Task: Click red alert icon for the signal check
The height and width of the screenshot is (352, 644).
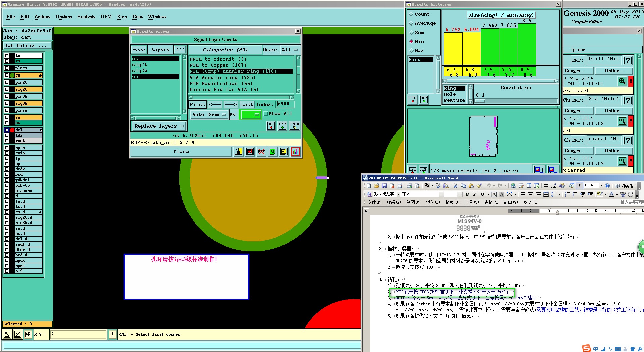Action: tap(631, 161)
